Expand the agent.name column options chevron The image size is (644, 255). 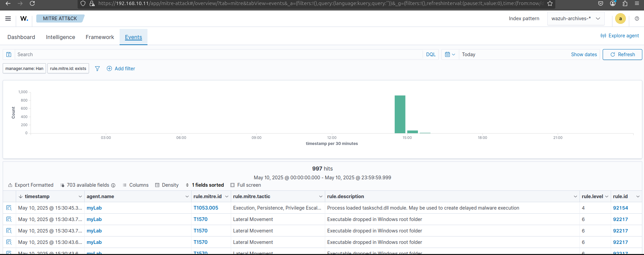[187, 196]
